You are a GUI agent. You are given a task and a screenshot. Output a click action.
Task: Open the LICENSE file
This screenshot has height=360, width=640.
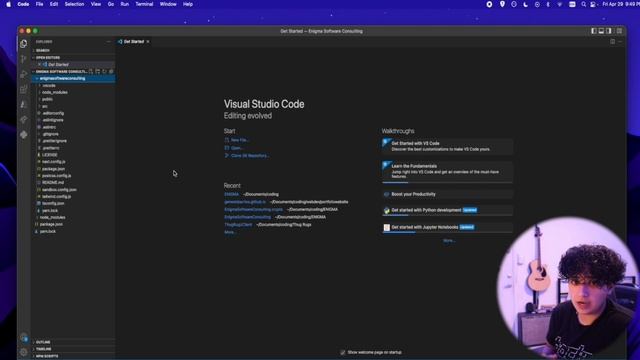[49, 155]
